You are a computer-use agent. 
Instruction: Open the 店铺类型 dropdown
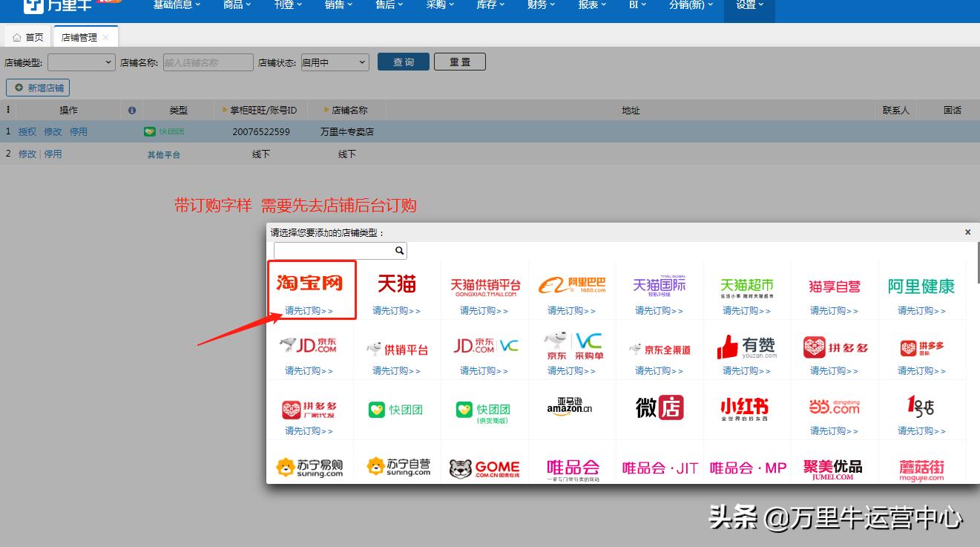[x=81, y=62]
